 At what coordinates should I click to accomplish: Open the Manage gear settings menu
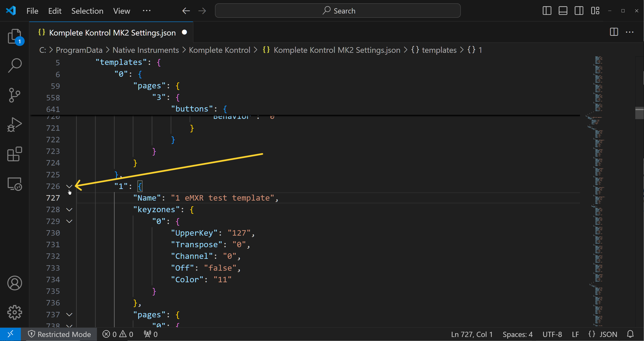(14, 312)
